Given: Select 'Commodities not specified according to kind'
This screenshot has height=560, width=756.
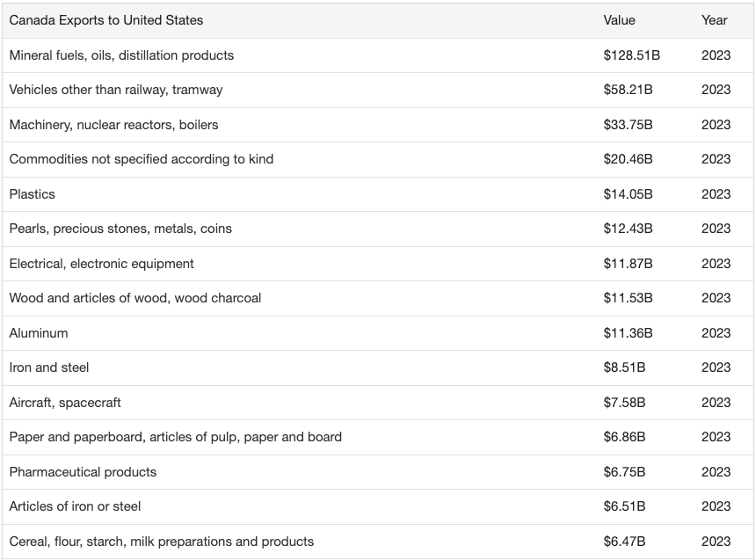Looking at the screenshot, I should click(x=142, y=159).
